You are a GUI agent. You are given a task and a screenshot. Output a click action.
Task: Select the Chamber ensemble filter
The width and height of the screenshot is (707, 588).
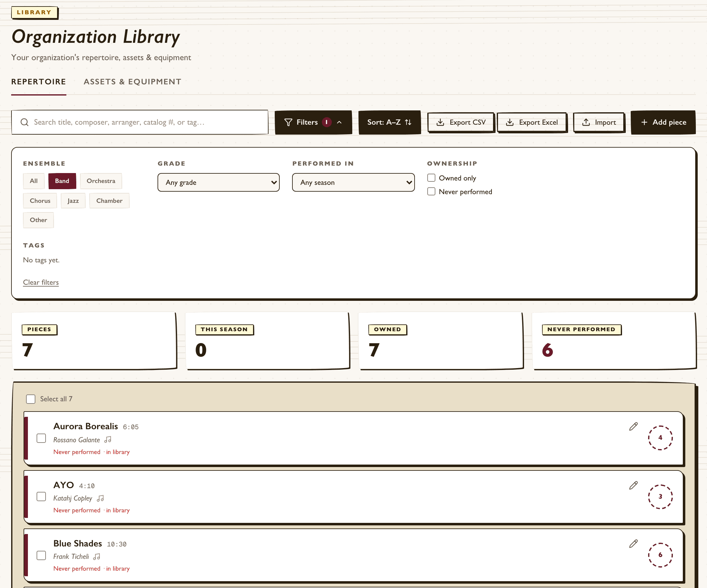[109, 201]
